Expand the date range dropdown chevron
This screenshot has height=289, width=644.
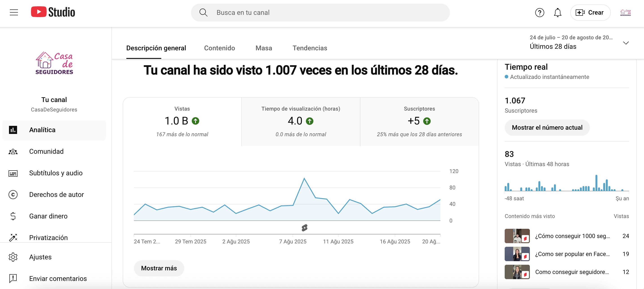[626, 43]
